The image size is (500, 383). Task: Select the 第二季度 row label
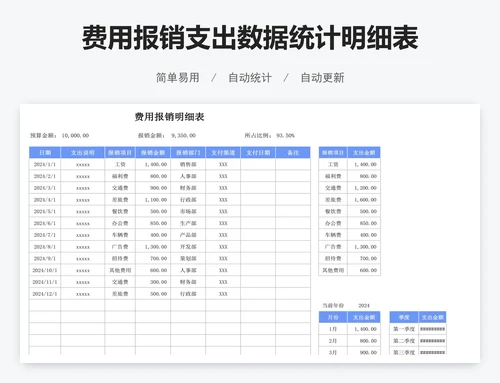click(x=404, y=341)
